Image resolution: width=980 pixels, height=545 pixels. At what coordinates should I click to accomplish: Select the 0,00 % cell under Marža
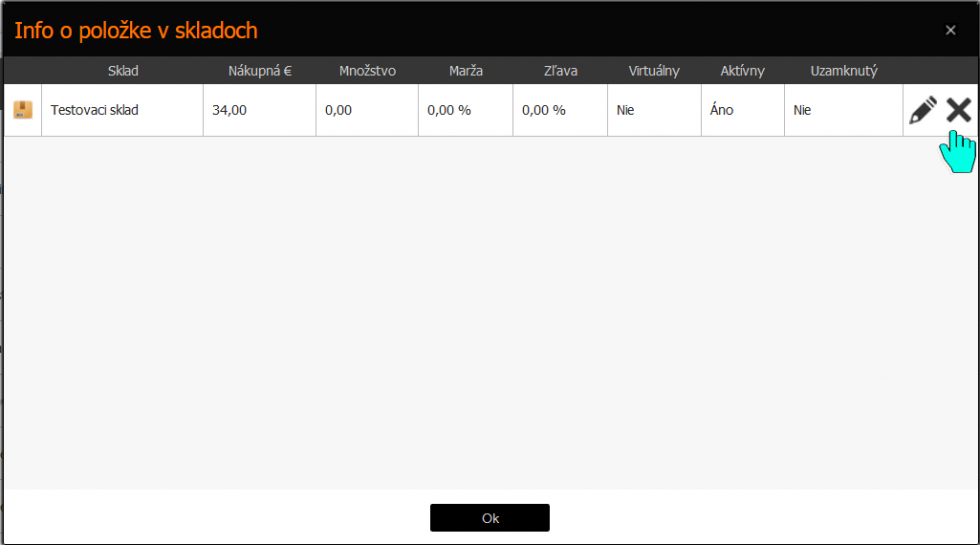(448, 110)
